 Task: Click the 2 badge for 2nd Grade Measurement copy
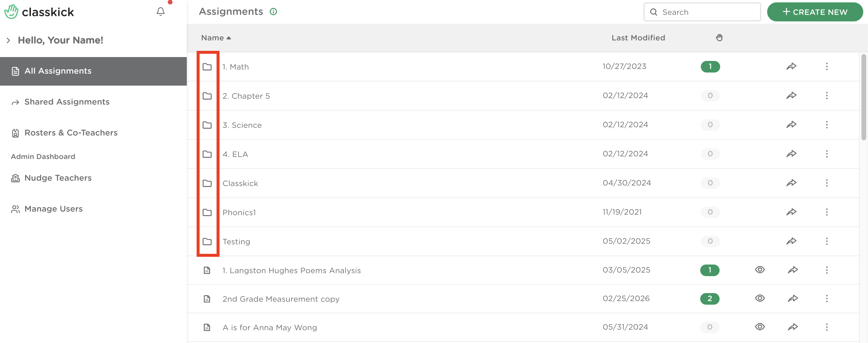(710, 299)
